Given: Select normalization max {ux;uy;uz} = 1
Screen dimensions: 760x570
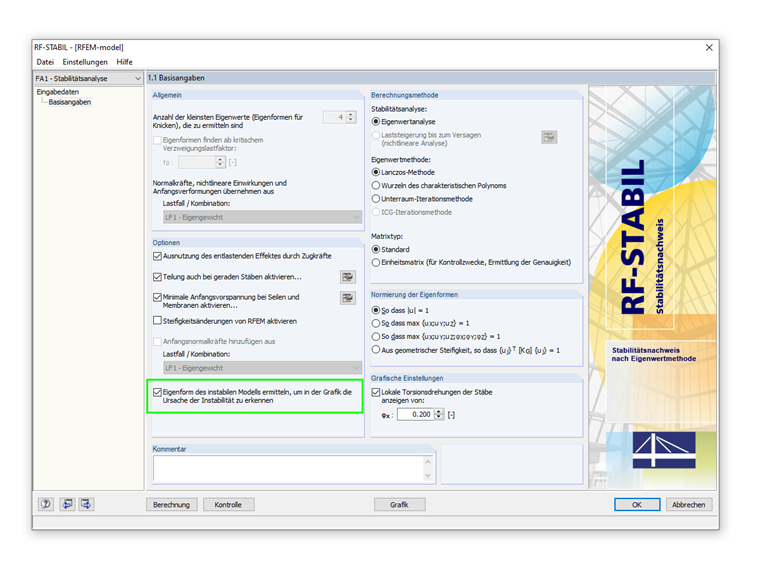Looking at the screenshot, I should (376, 323).
